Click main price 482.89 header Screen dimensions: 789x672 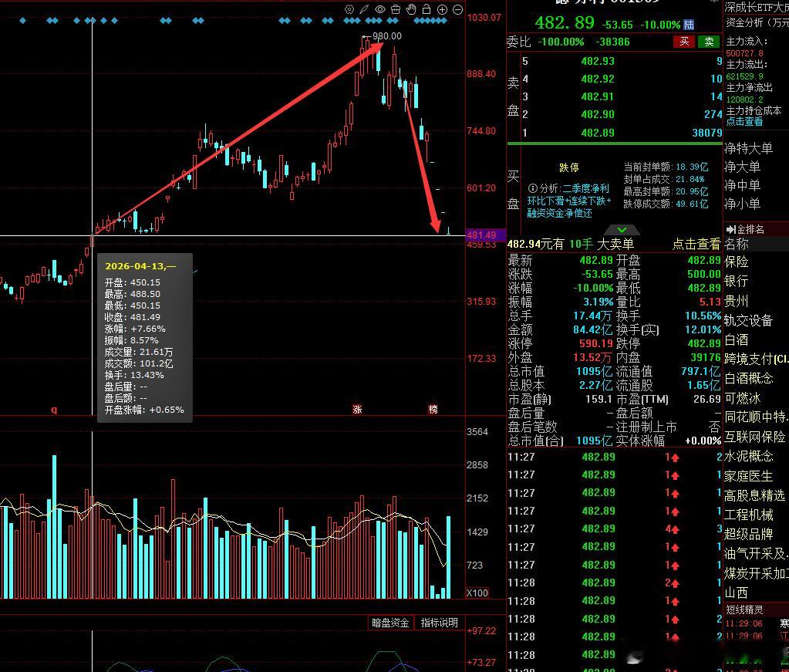coord(565,22)
